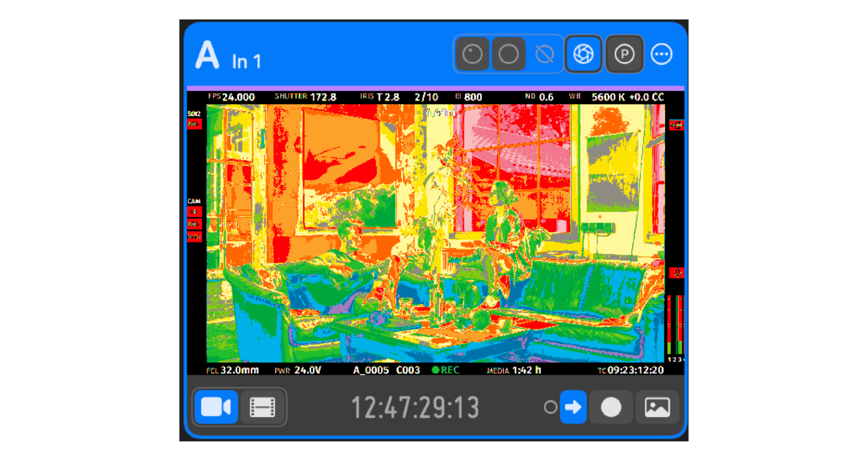Start recording with the round record button

[x=611, y=407]
